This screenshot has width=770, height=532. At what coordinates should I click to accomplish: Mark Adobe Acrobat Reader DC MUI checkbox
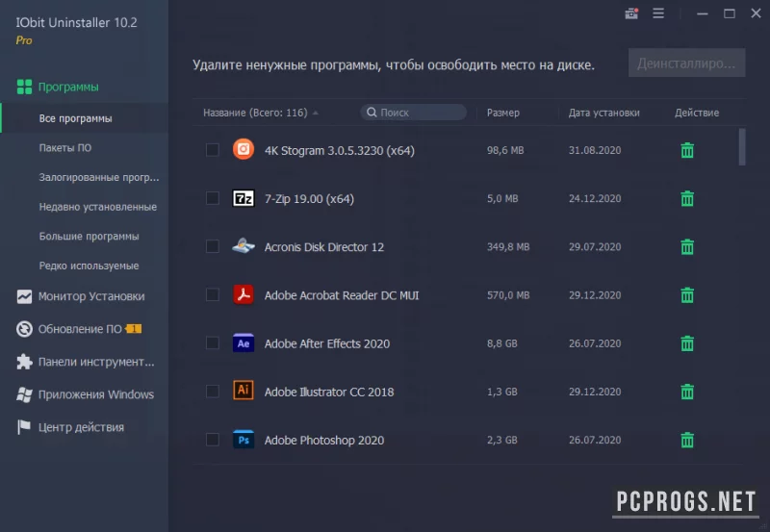212,295
